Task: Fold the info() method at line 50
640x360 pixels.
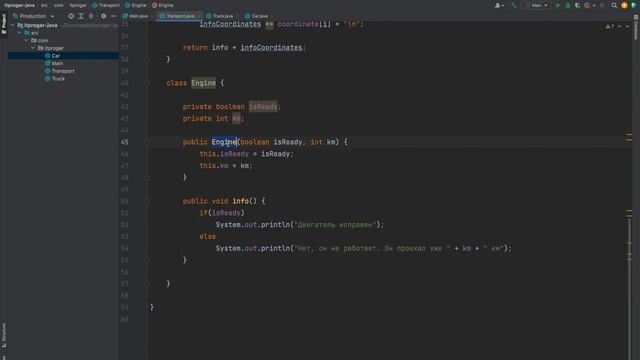Action: [147, 201]
